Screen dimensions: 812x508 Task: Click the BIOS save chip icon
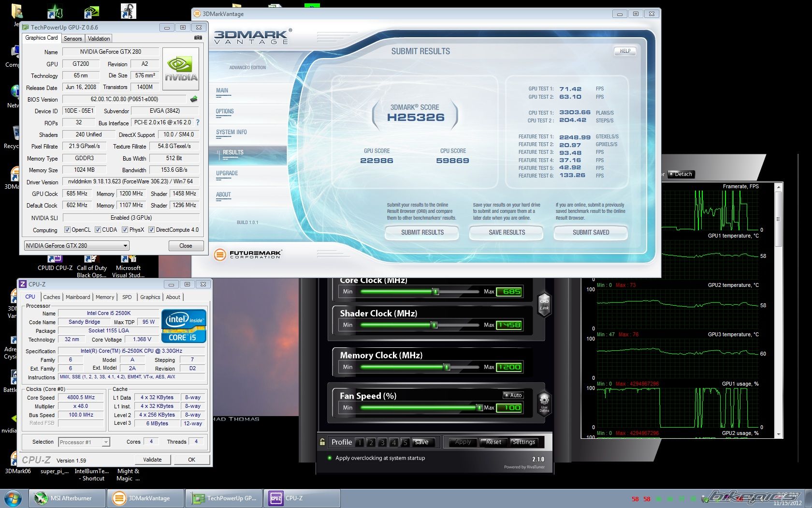pos(194,99)
